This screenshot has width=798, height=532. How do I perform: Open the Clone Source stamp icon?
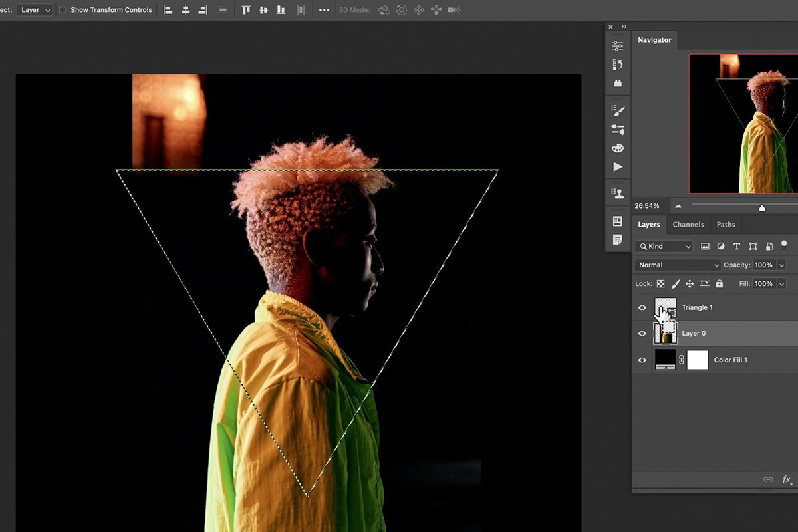(618, 194)
